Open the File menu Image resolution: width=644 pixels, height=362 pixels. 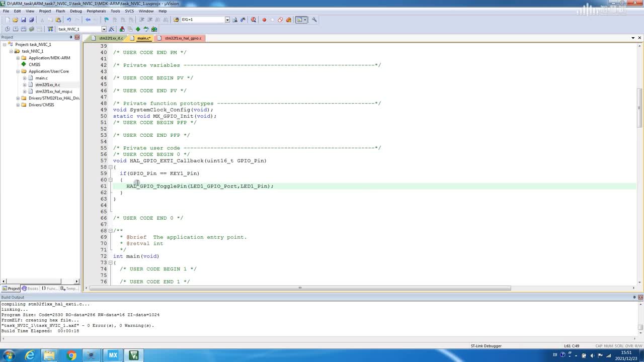6,11
